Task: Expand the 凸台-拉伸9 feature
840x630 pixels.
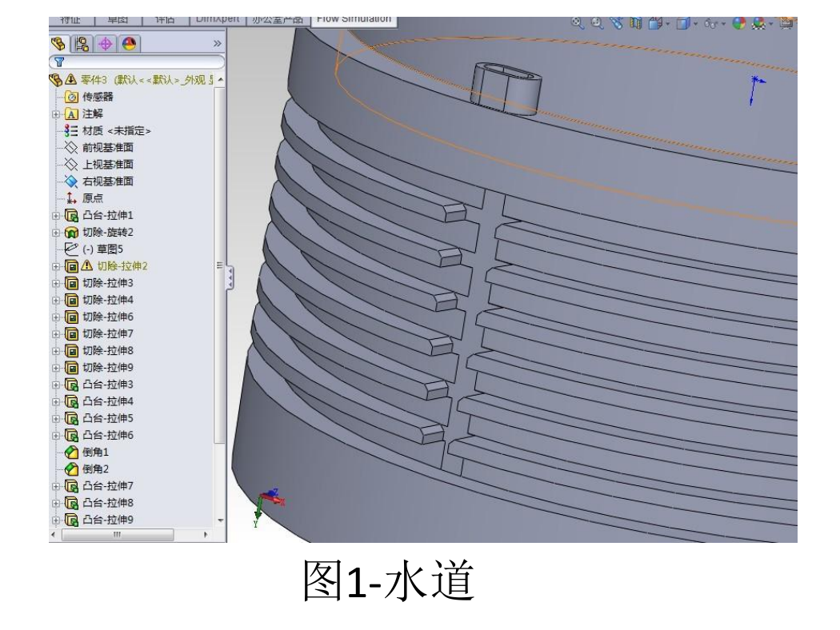Action: [x=56, y=520]
